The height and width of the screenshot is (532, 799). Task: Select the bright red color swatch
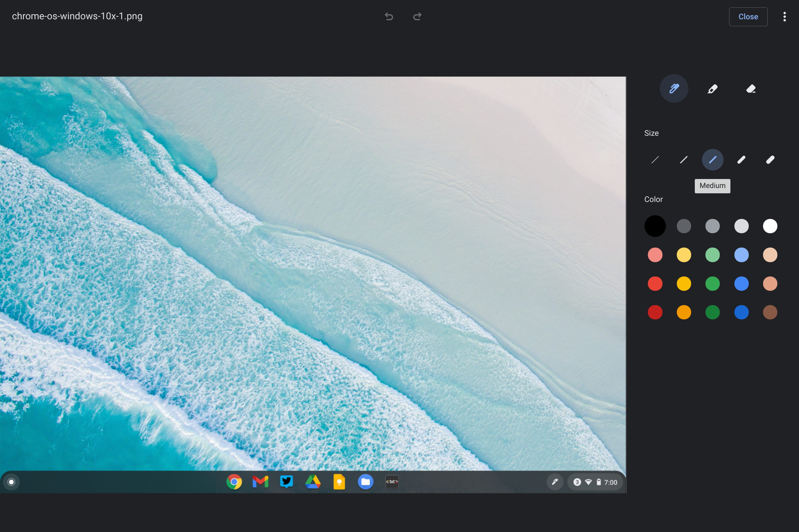pyautogui.click(x=655, y=283)
